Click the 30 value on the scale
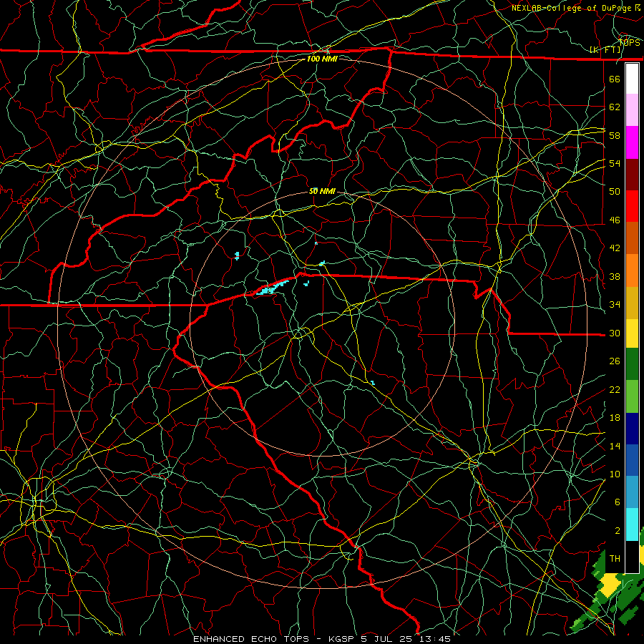Image resolution: width=644 pixels, height=644 pixels. tap(615, 333)
